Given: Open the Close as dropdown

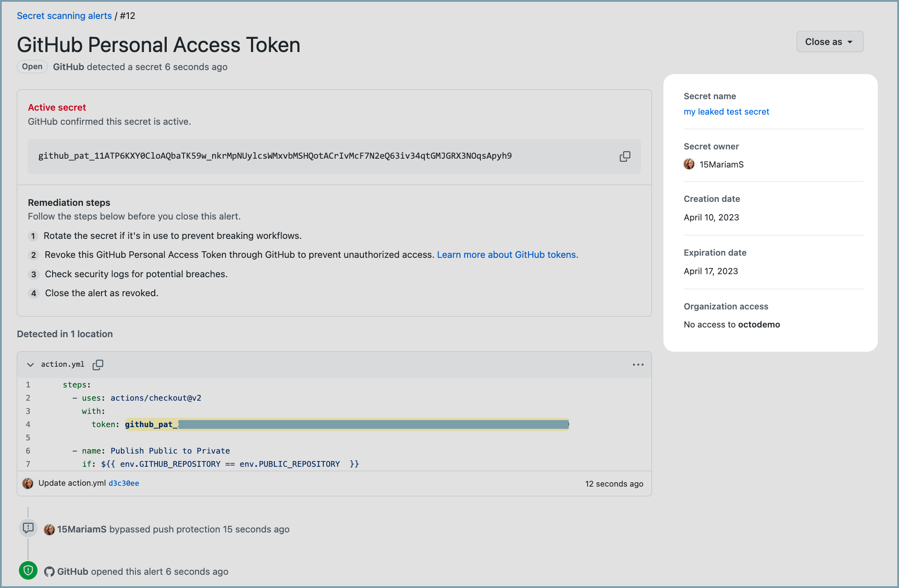Looking at the screenshot, I should click(830, 42).
